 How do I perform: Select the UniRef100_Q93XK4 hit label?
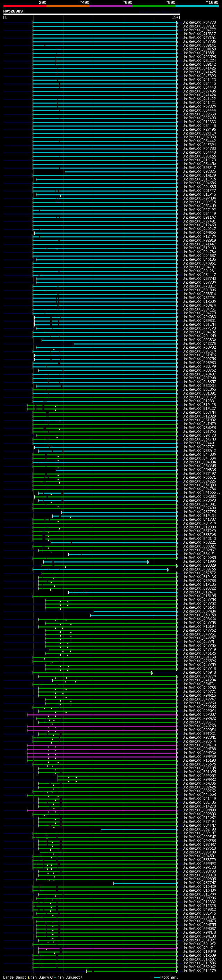coord(199,619)
